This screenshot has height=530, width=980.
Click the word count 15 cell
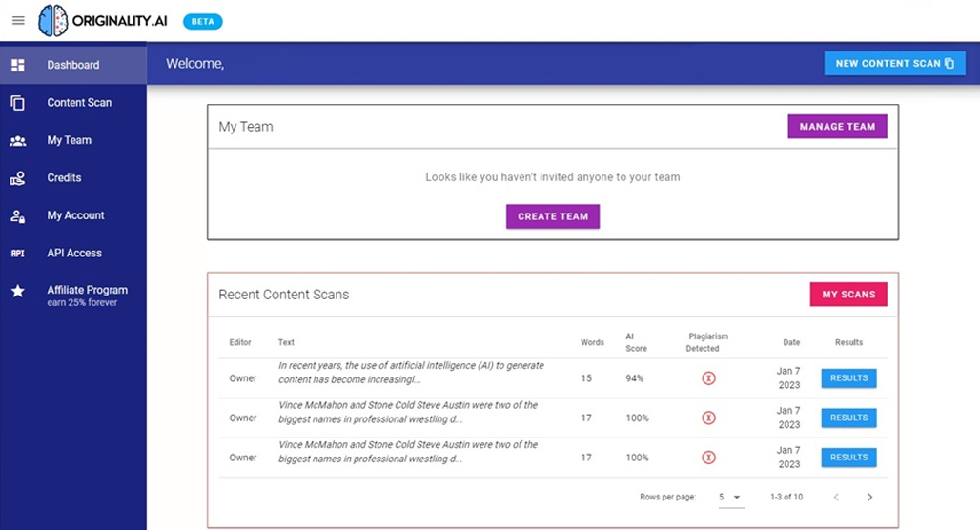tap(586, 378)
